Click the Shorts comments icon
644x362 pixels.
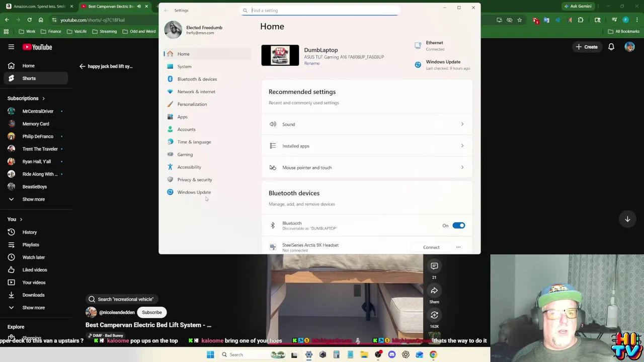[434, 266]
